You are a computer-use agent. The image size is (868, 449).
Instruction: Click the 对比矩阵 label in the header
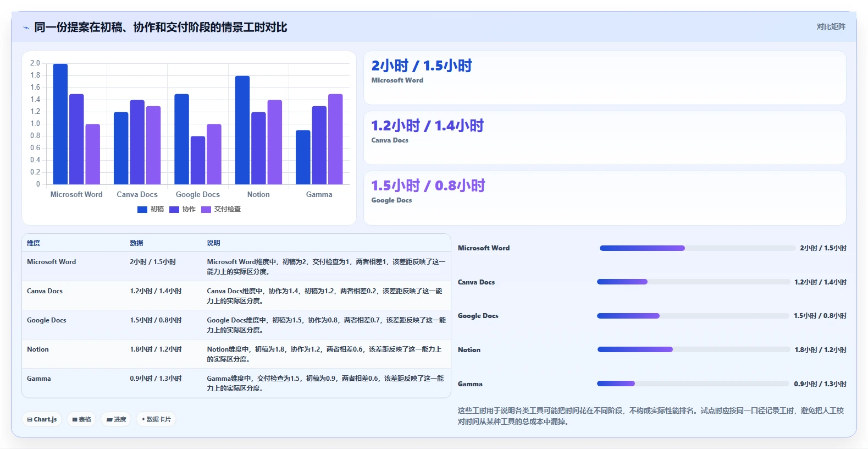[831, 26]
